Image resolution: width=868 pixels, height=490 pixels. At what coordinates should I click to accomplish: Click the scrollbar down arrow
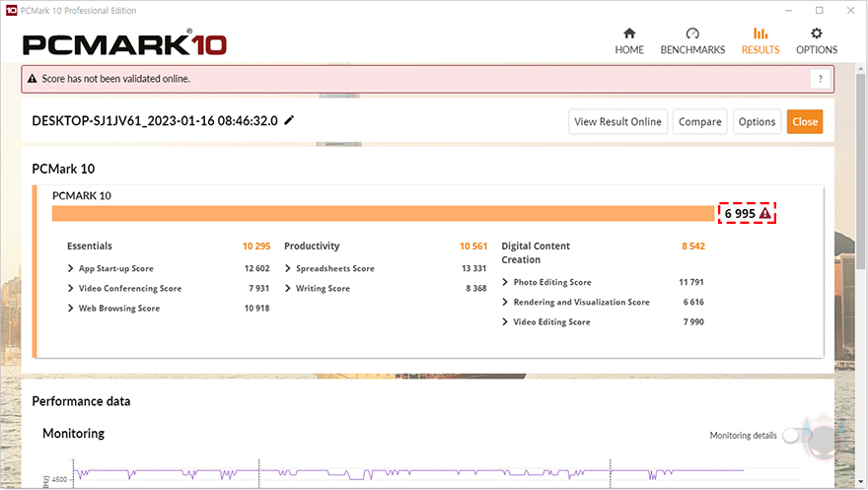coord(860,482)
